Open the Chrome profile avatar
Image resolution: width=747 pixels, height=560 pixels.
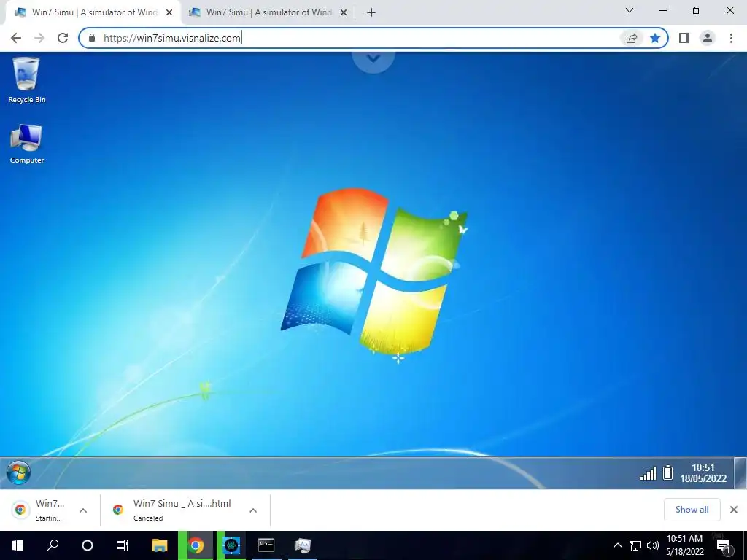(x=708, y=38)
